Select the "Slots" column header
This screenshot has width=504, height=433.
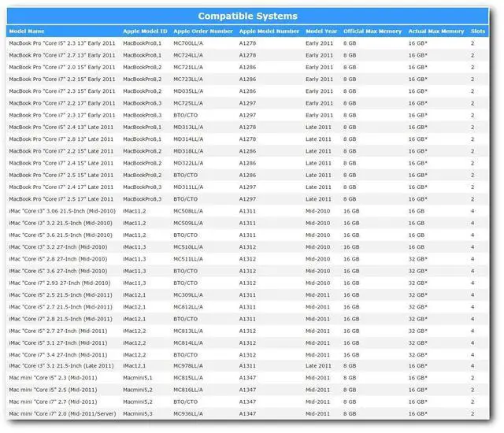point(477,31)
